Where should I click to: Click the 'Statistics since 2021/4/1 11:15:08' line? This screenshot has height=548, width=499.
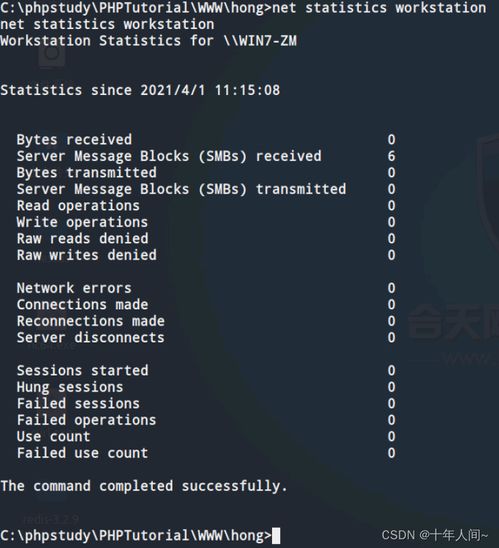140,90
